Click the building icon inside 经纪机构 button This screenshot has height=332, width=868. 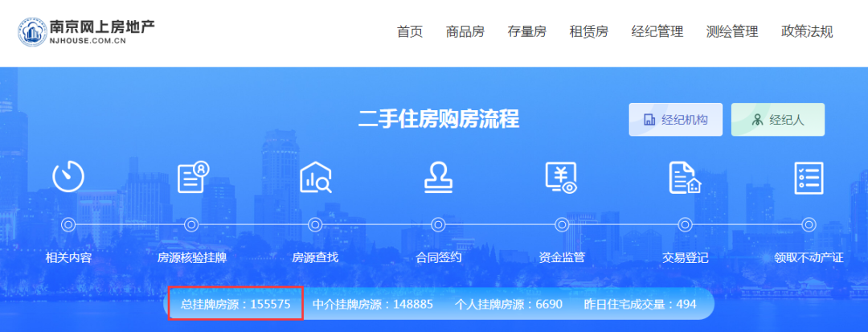tap(649, 120)
